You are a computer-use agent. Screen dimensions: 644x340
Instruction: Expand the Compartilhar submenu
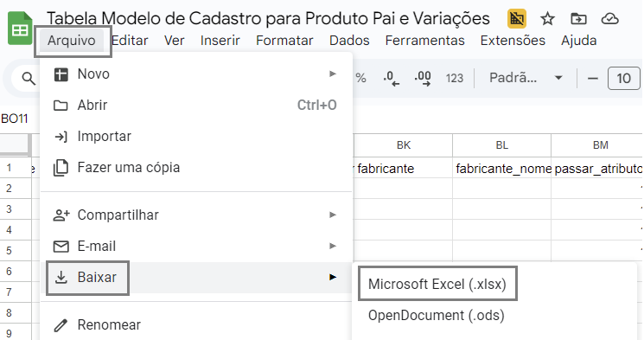(195, 215)
